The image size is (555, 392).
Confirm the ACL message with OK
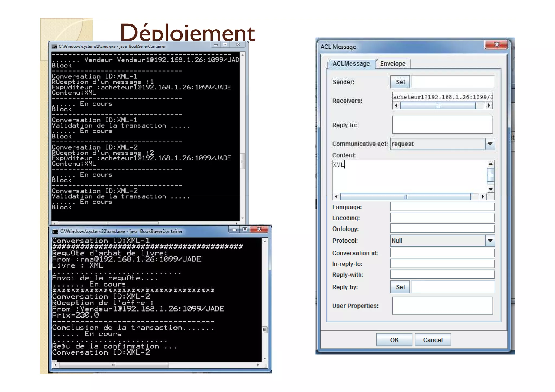[394, 340]
